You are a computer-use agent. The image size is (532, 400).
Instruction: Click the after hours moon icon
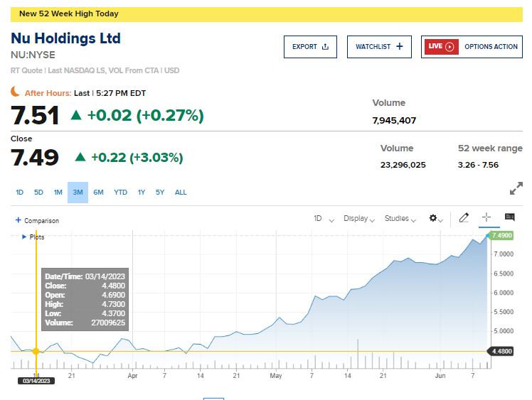coord(15,92)
